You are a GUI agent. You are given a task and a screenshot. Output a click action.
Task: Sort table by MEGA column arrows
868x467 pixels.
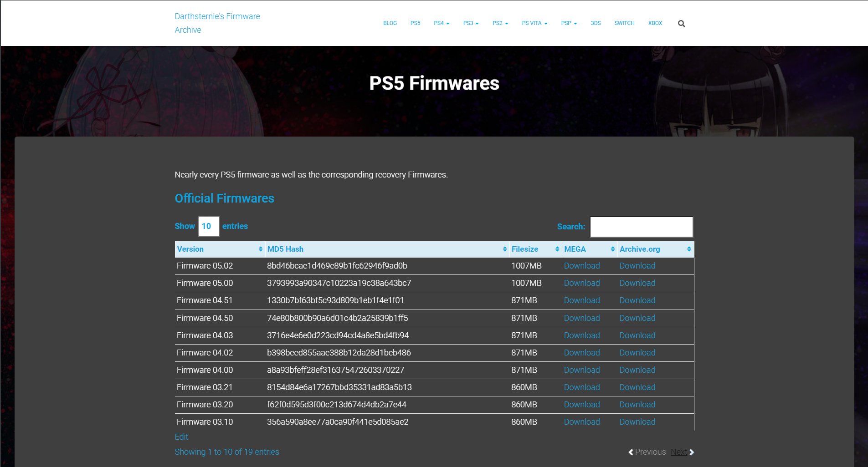[x=612, y=249]
